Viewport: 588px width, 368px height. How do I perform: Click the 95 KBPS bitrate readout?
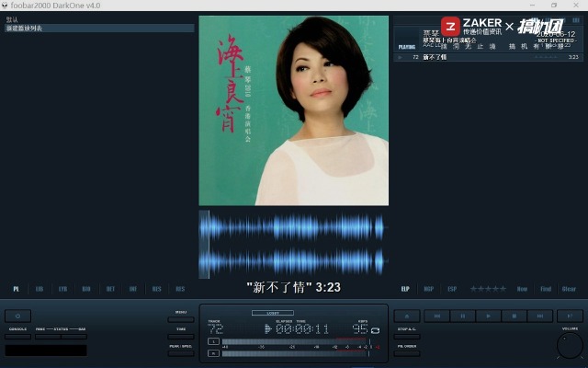point(360,329)
